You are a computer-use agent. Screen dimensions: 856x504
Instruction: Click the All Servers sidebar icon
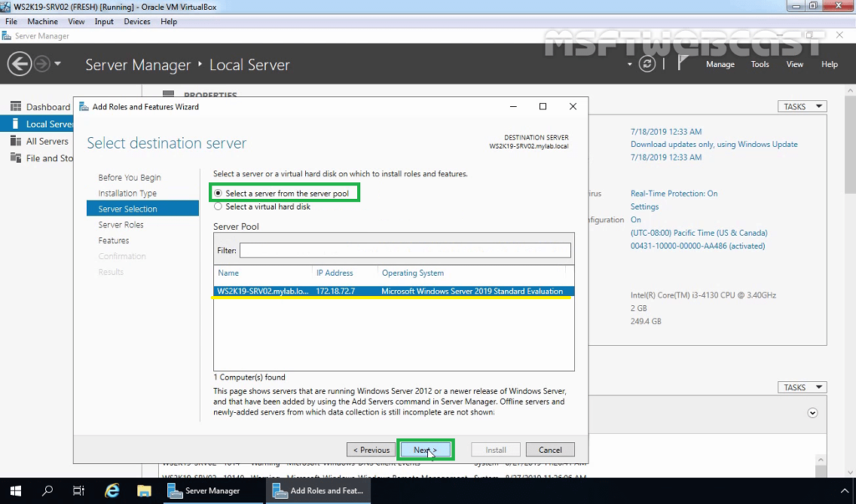(15, 141)
